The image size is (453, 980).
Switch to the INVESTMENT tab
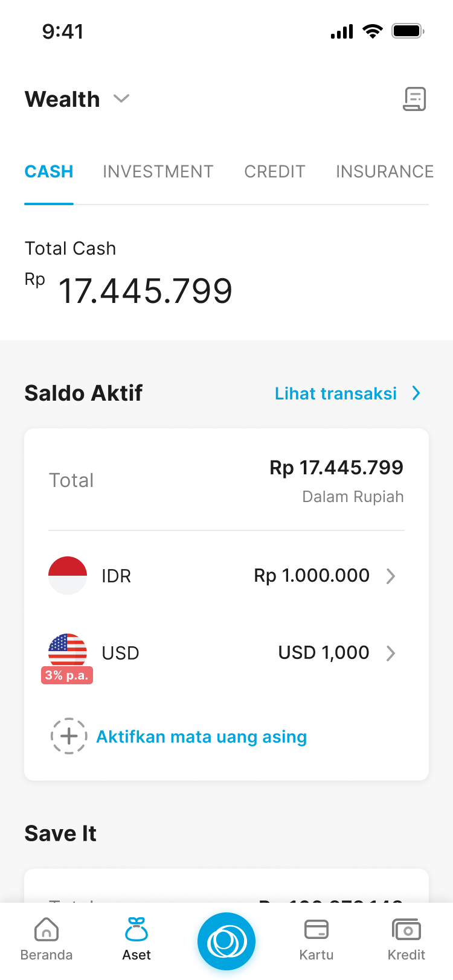[x=158, y=172]
